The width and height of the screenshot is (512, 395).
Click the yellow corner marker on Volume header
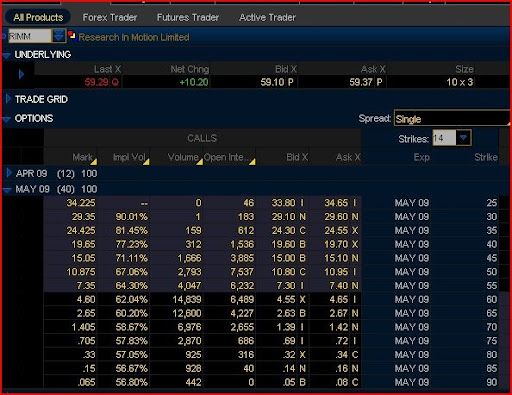click(199, 162)
